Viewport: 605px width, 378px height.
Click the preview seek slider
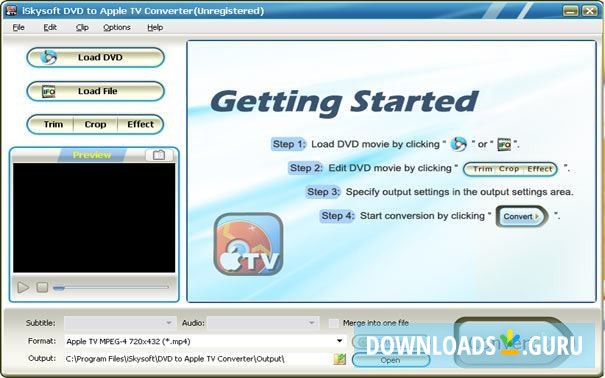[111, 287]
